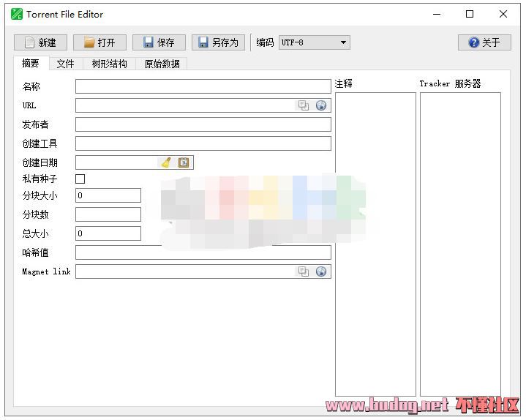526x420 pixels.
Task: Open the calendar icon for 创建日期
Action: 184,162
